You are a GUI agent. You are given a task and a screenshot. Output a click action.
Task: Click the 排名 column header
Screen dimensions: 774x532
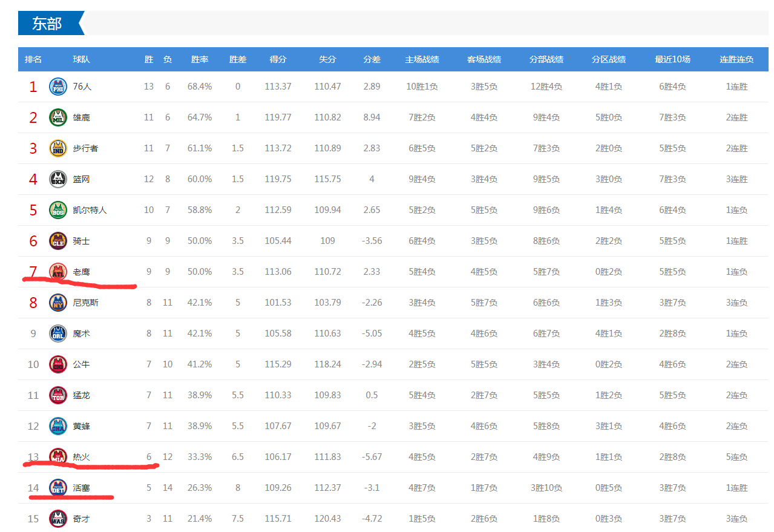click(x=33, y=59)
